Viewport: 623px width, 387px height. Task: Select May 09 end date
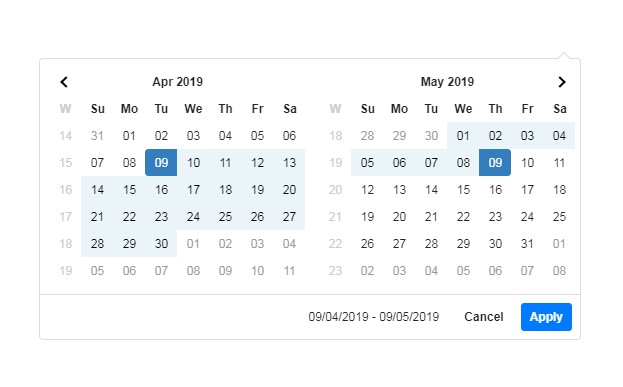tap(495, 163)
